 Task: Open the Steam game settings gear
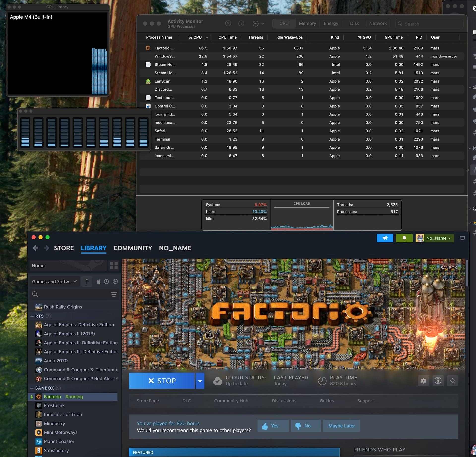(x=423, y=381)
